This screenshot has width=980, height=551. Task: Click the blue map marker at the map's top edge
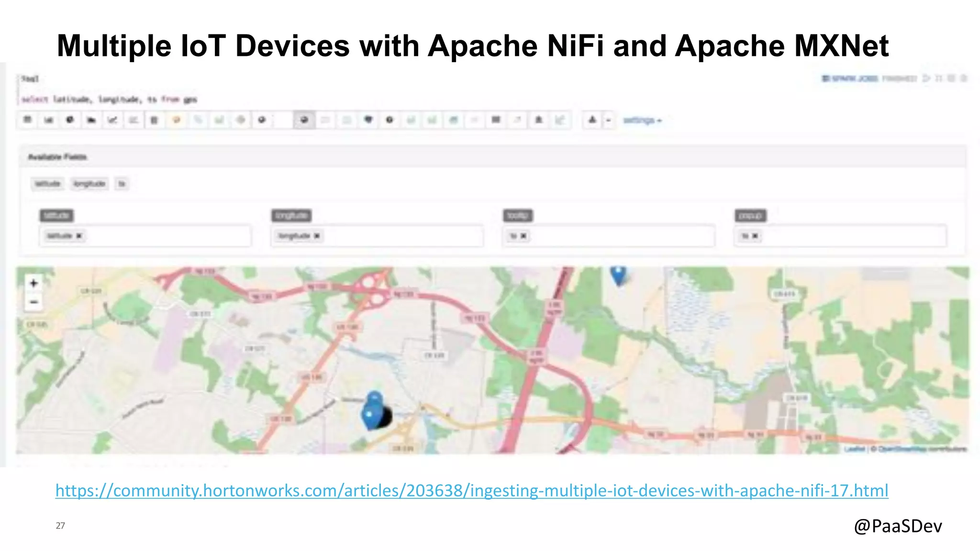618,275
